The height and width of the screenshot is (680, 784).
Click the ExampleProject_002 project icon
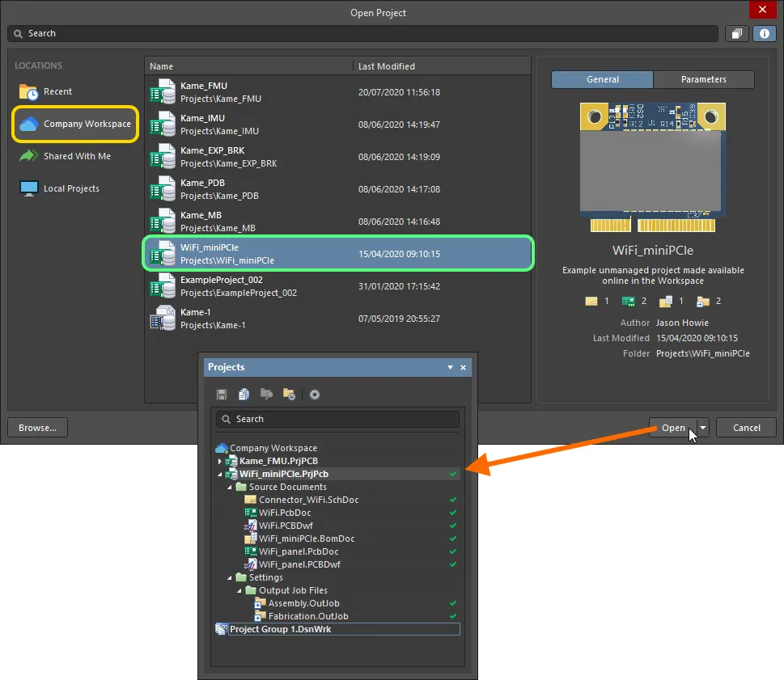pyautogui.click(x=163, y=286)
